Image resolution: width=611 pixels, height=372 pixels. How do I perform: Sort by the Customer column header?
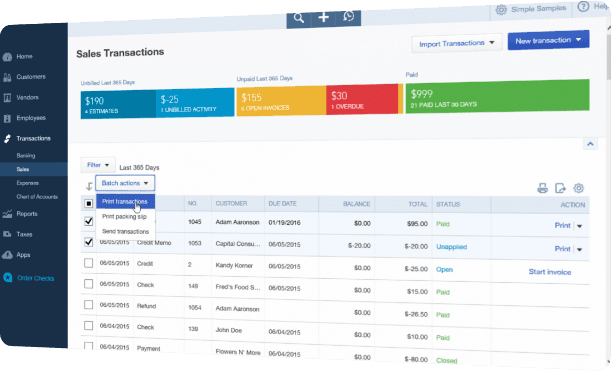[231, 203]
